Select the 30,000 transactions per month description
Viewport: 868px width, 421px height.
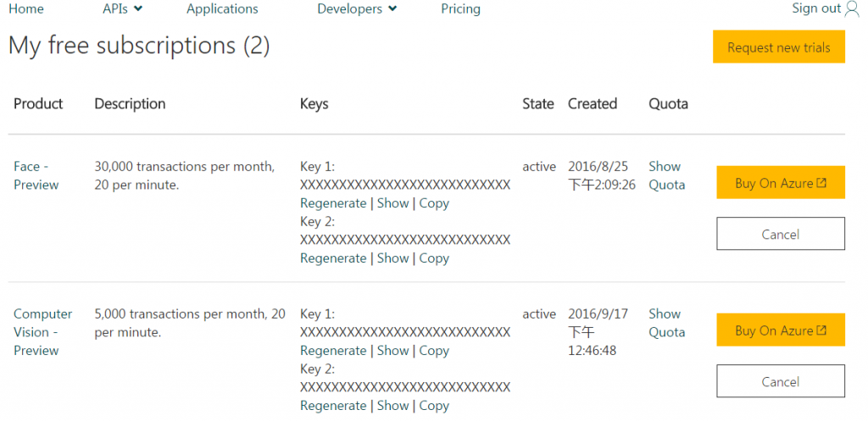pos(185,175)
